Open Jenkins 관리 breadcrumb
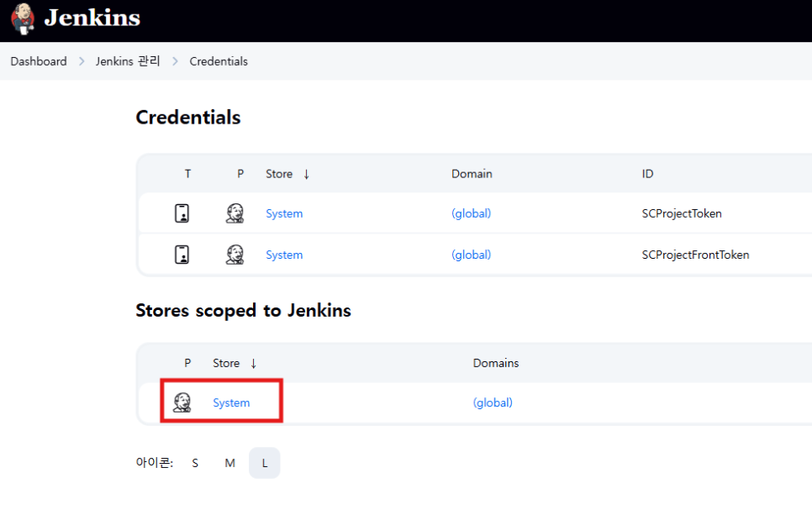The image size is (812, 515). click(128, 61)
